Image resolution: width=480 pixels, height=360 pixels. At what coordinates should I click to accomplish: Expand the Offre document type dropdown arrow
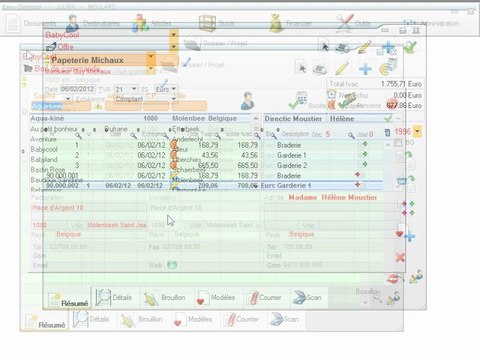point(173,46)
